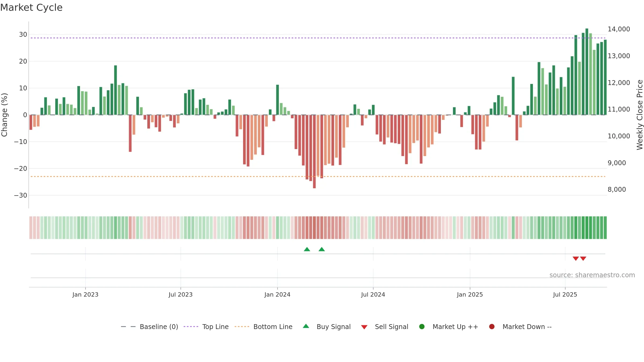Click the Jan 2024 axis label

pyautogui.click(x=277, y=294)
